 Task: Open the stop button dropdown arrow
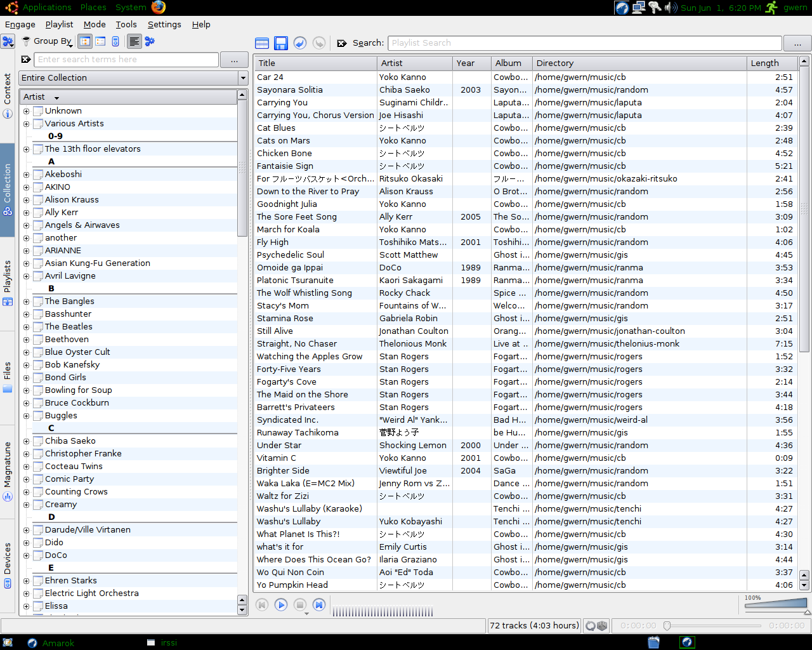point(307,614)
